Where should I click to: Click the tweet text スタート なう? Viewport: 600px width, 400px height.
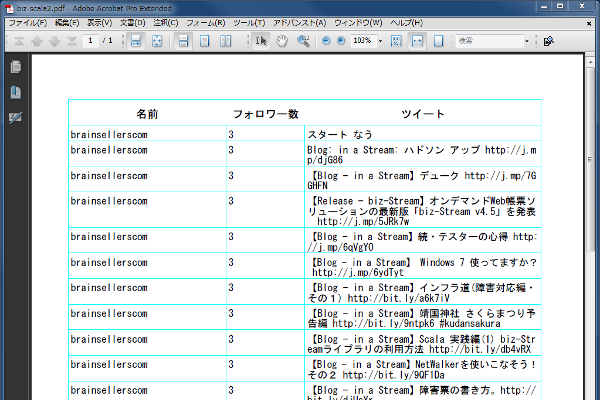[x=340, y=134]
